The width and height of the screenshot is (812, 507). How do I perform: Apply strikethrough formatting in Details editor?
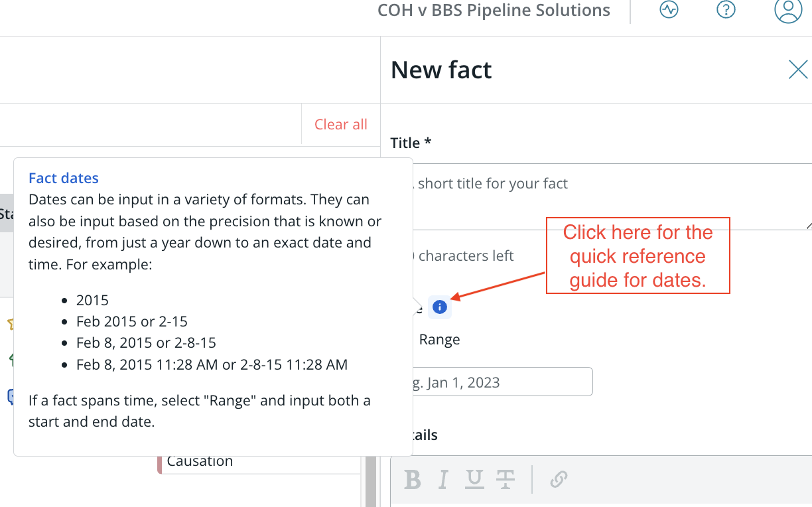(x=506, y=479)
